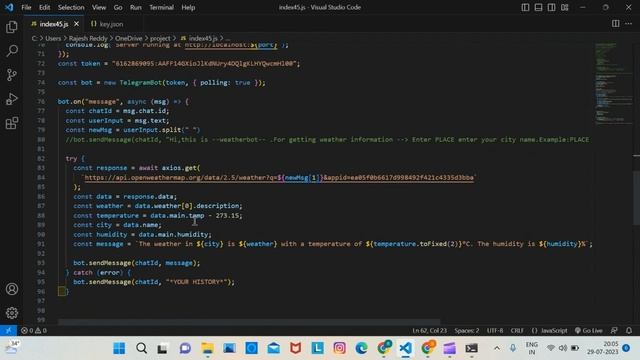Screen dimensions: 640x360
Task: Change CRLF end of line sequence
Action: coord(517,330)
